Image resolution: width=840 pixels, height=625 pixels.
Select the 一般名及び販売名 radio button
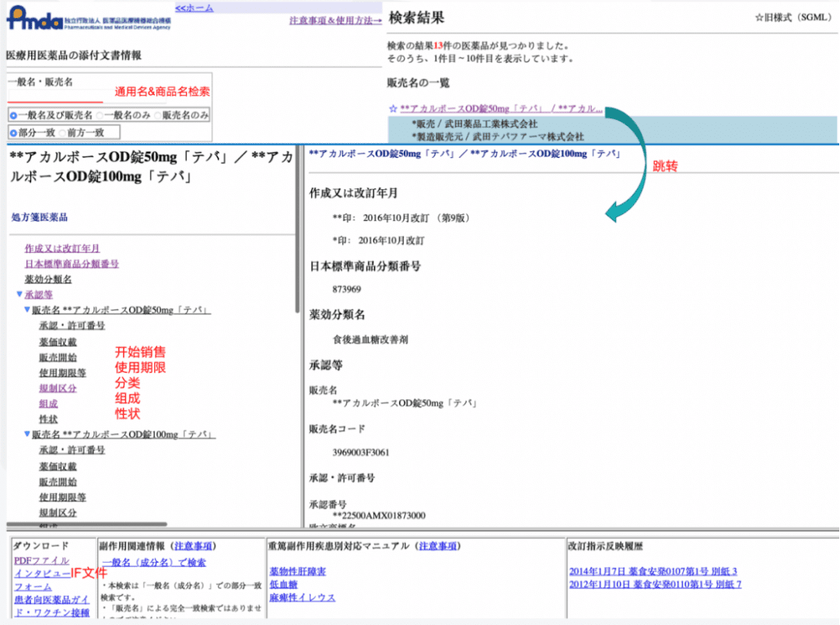pyautogui.click(x=13, y=115)
